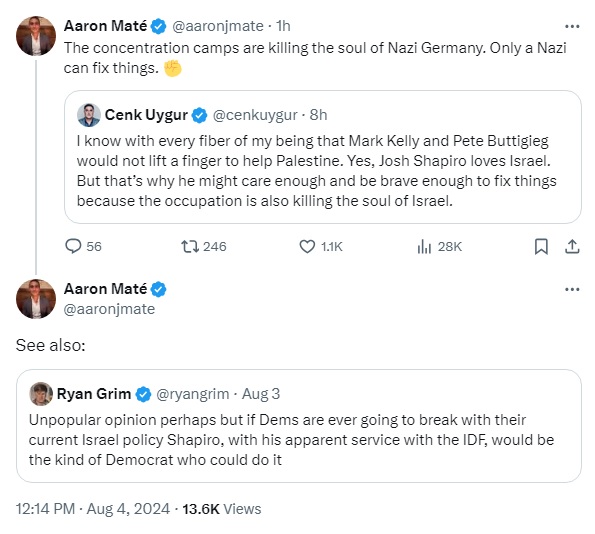View analytics showing 28K views
Image resolution: width=595 pixels, height=534 pixels.
click(424, 246)
